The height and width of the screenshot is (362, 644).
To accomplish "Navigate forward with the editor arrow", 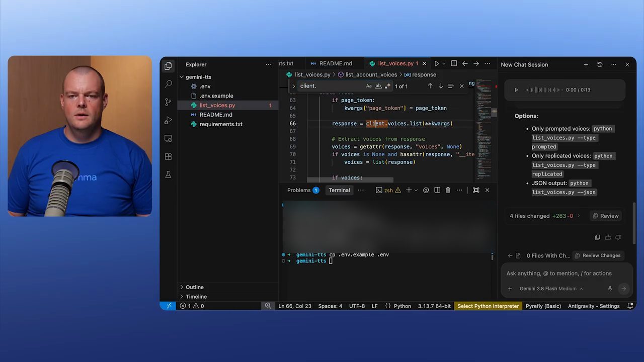I will point(476,64).
